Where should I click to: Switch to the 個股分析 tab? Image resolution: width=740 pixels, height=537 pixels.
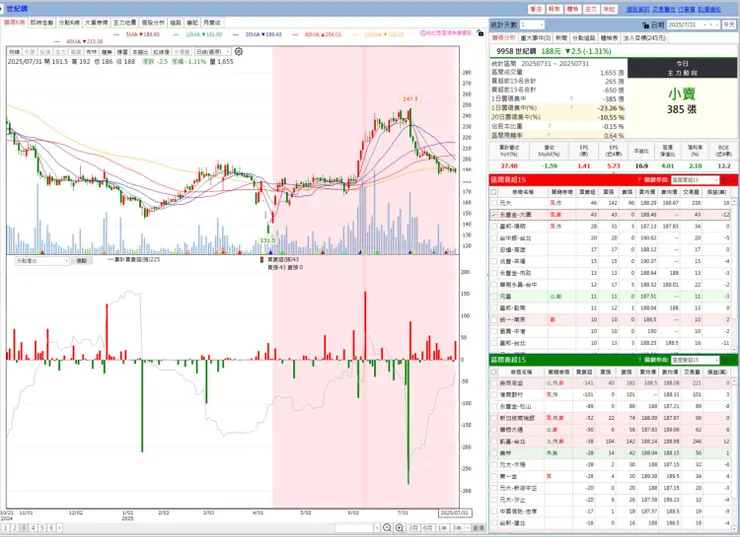coord(153,23)
